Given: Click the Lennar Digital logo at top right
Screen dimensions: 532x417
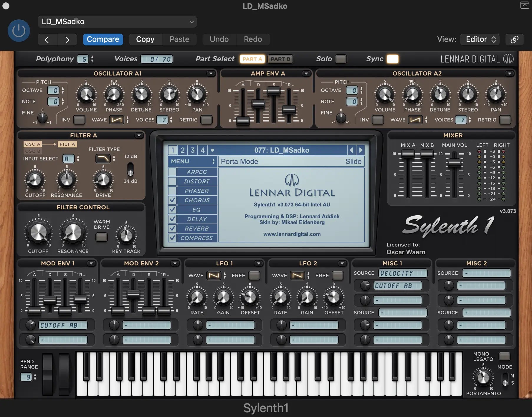Looking at the screenshot, I should 477,59.
